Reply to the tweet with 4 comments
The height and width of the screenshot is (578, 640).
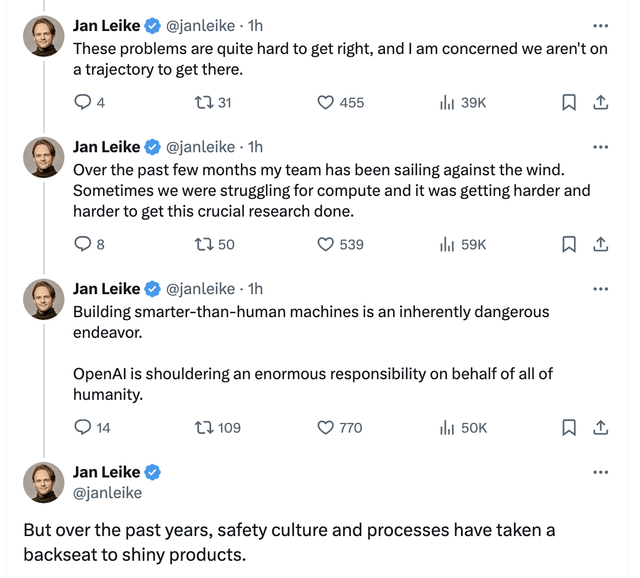[x=89, y=102]
